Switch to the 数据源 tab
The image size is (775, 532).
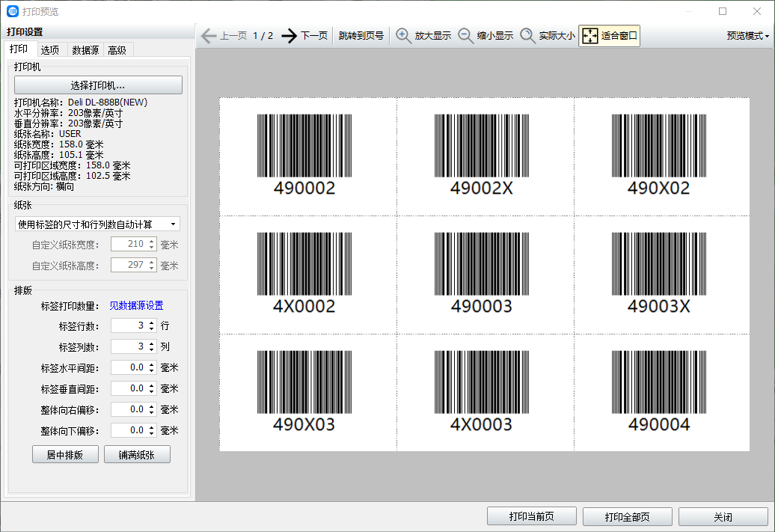click(x=85, y=50)
